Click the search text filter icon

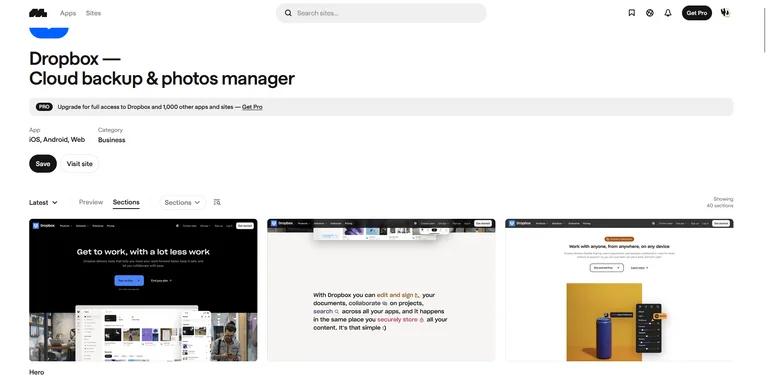(217, 202)
